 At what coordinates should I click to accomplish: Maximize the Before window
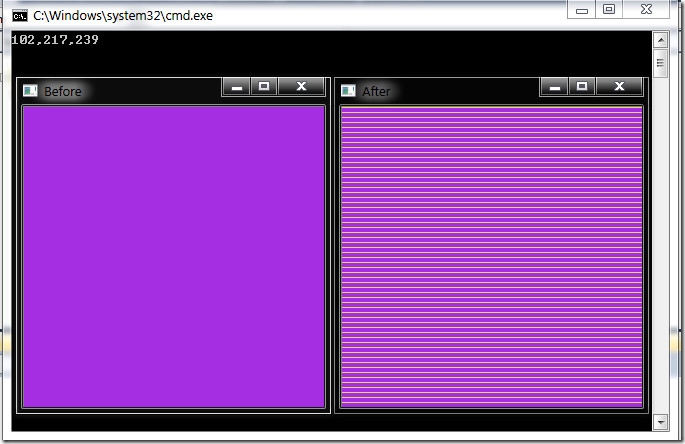coord(264,87)
